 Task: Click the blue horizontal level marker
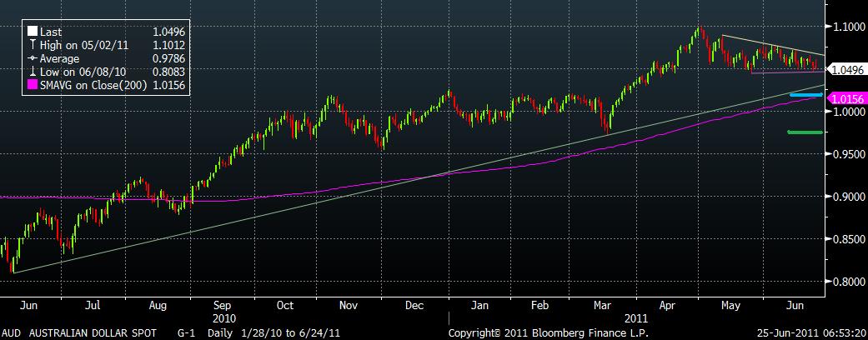(x=805, y=95)
